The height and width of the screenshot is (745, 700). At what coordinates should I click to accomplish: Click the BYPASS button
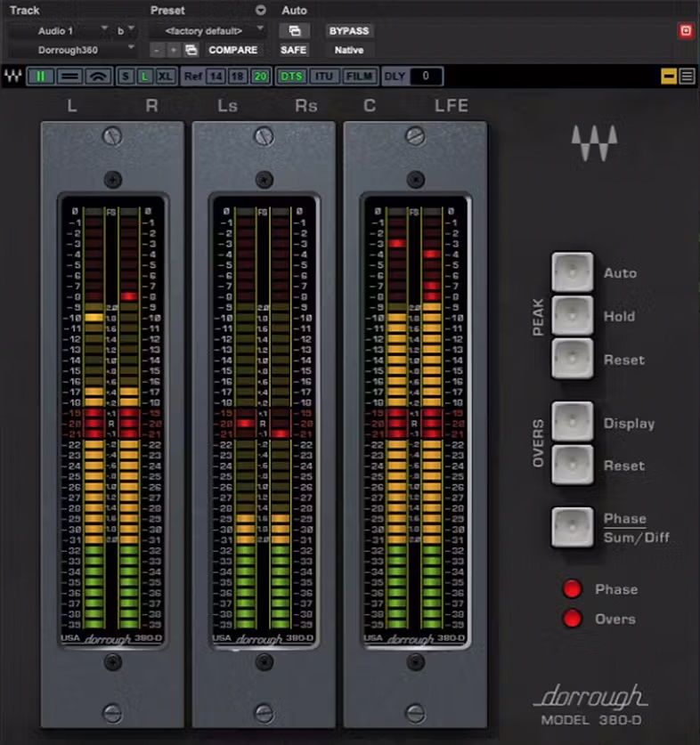pyautogui.click(x=349, y=31)
